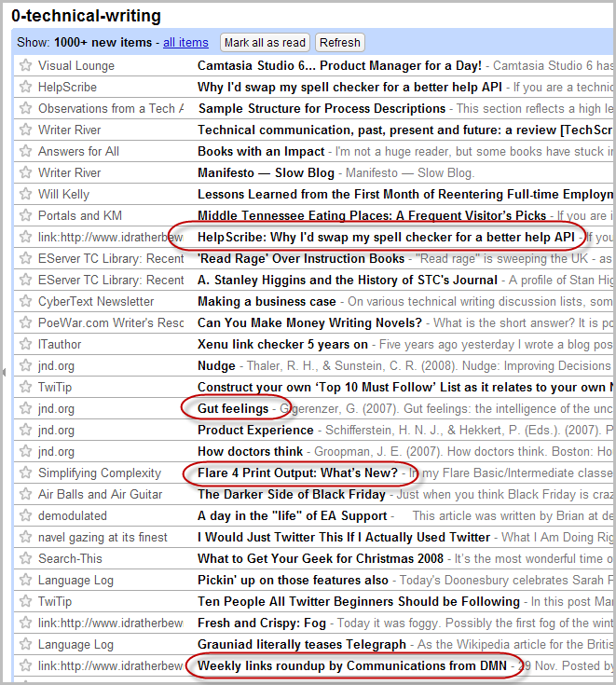
Task: Star the How doctors think item
Action: [26, 451]
